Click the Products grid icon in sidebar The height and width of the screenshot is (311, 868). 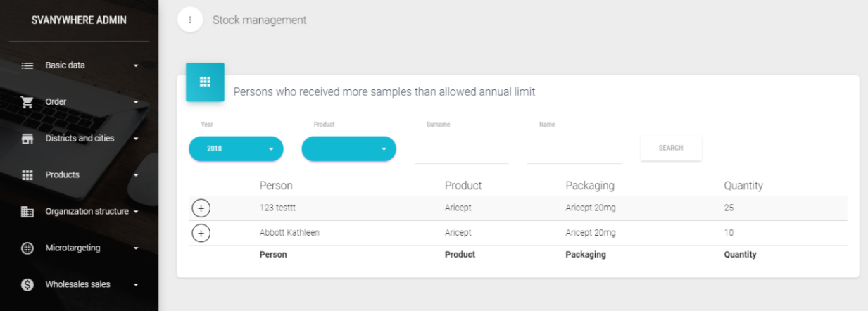click(x=27, y=175)
